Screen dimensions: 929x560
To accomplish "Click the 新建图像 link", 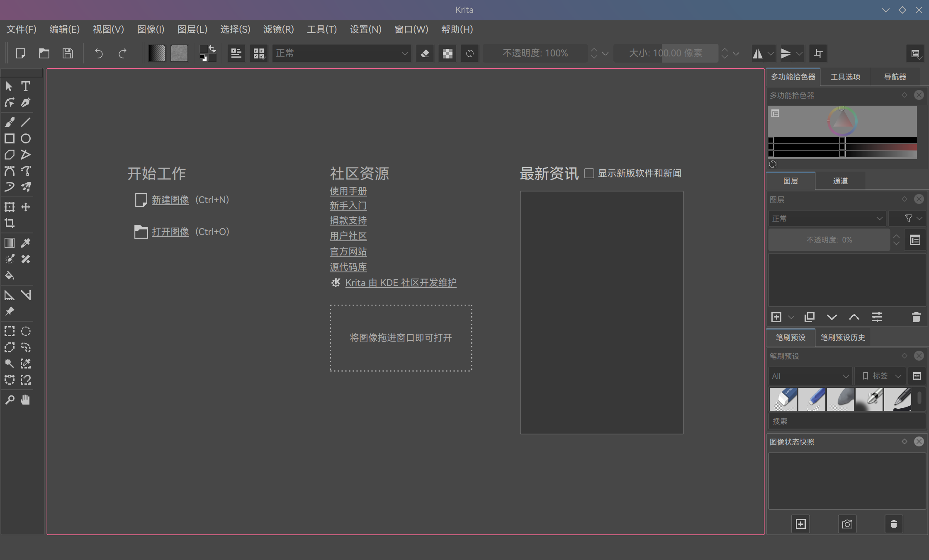I will point(170,200).
